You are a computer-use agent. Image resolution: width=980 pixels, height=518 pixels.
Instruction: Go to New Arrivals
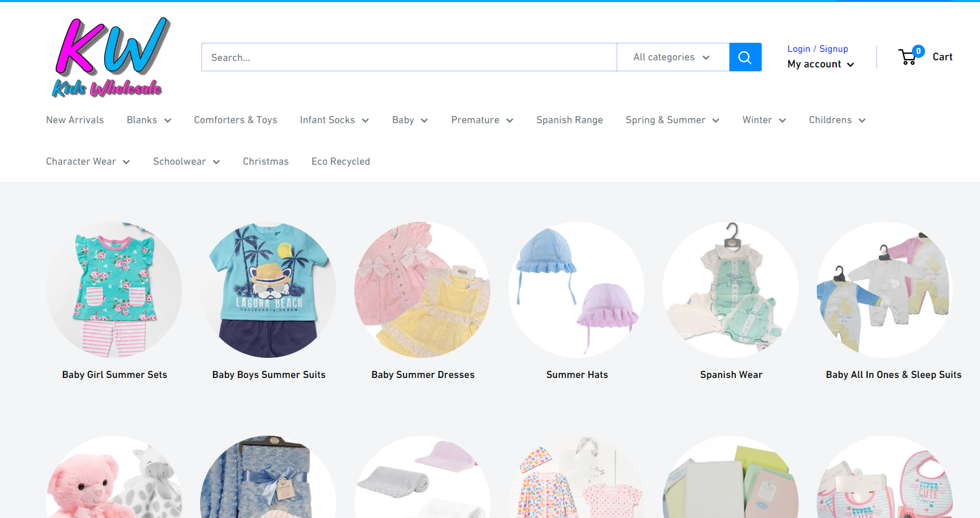click(x=75, y=120)
